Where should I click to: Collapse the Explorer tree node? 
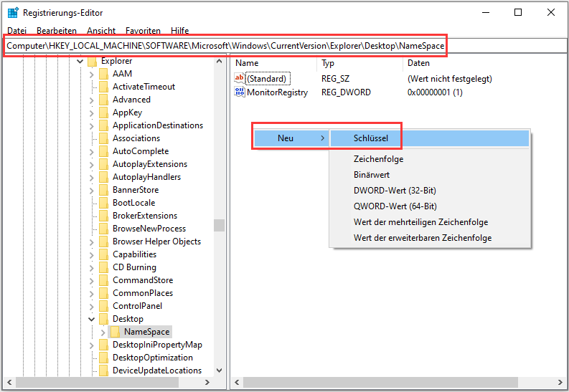79,62
